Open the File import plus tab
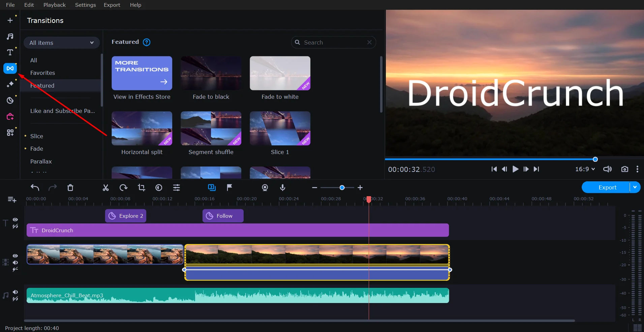The image size is (644, 332). pyautogui.click(x=10, y=20)
